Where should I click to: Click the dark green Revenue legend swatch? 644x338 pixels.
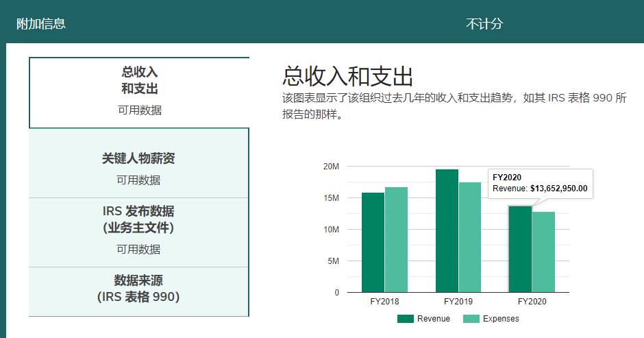[x=406, y=319]
